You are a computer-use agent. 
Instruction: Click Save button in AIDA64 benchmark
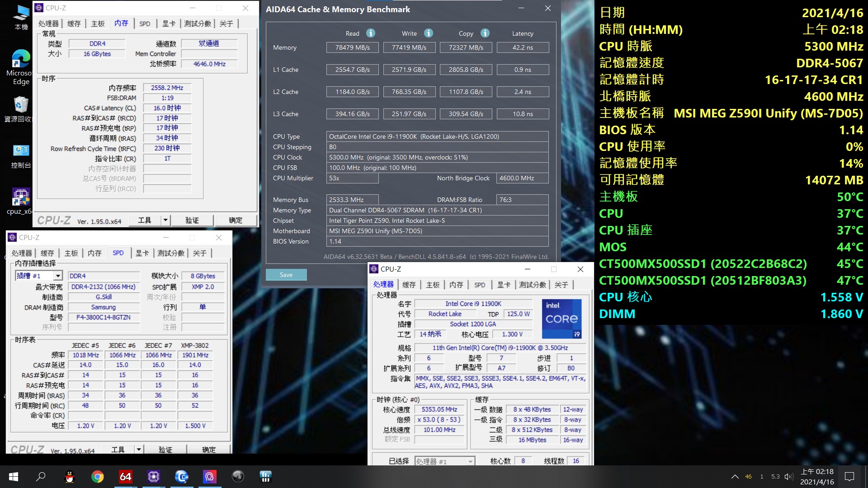tap(286, 275)
